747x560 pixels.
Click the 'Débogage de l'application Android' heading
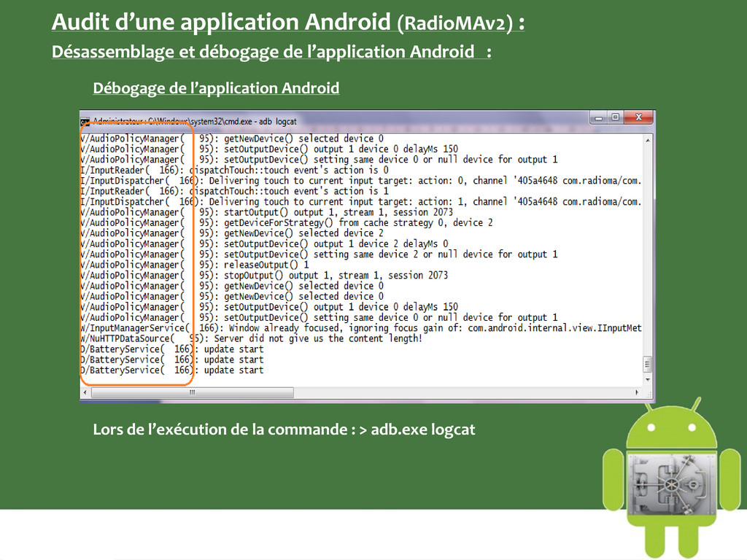pos(216,88)
